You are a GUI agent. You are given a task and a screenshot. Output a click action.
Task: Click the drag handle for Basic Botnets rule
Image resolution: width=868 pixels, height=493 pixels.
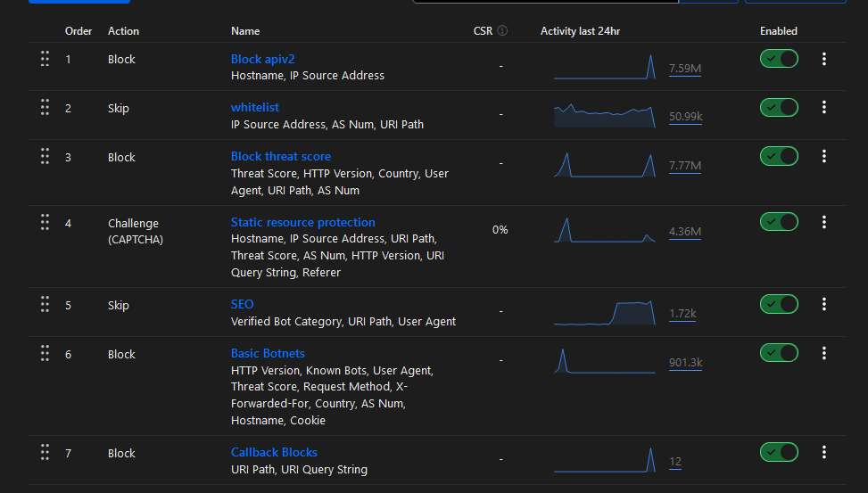(x=45, y=354)
